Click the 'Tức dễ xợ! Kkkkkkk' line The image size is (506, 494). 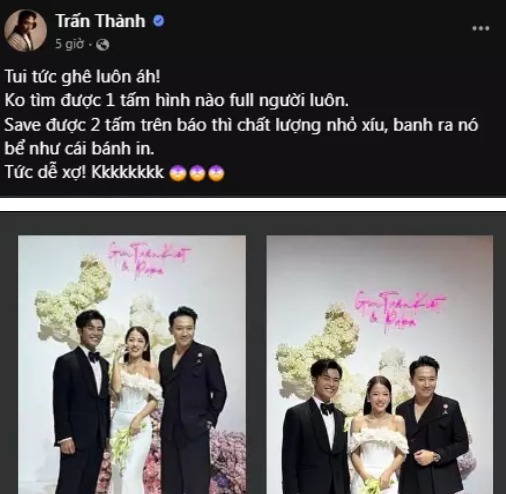click(x=84, y=173)
